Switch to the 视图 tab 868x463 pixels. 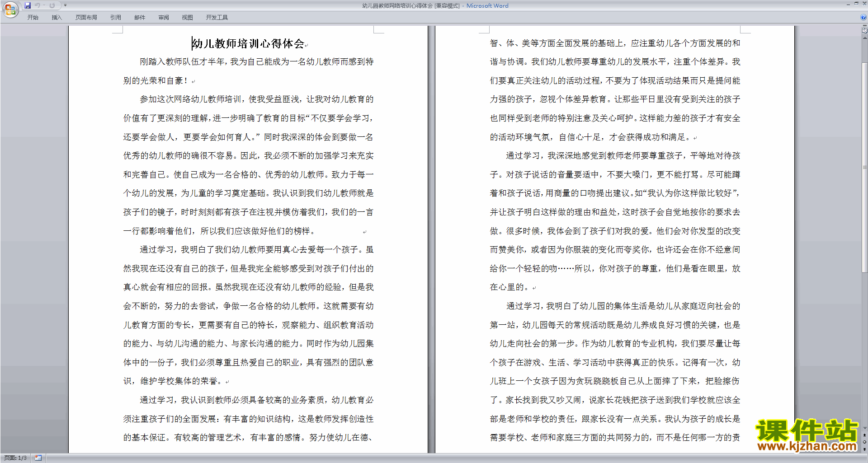(x=187, y=17)
